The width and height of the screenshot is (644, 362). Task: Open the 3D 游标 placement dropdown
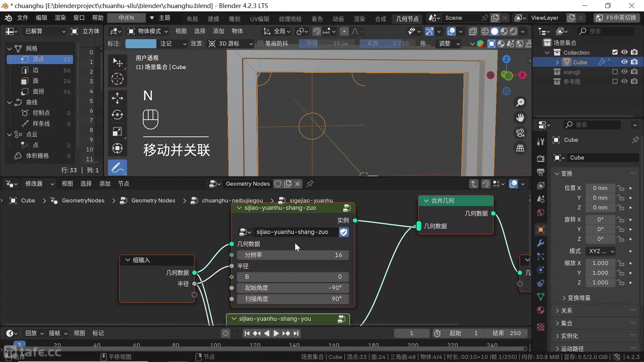click(231, 44)
